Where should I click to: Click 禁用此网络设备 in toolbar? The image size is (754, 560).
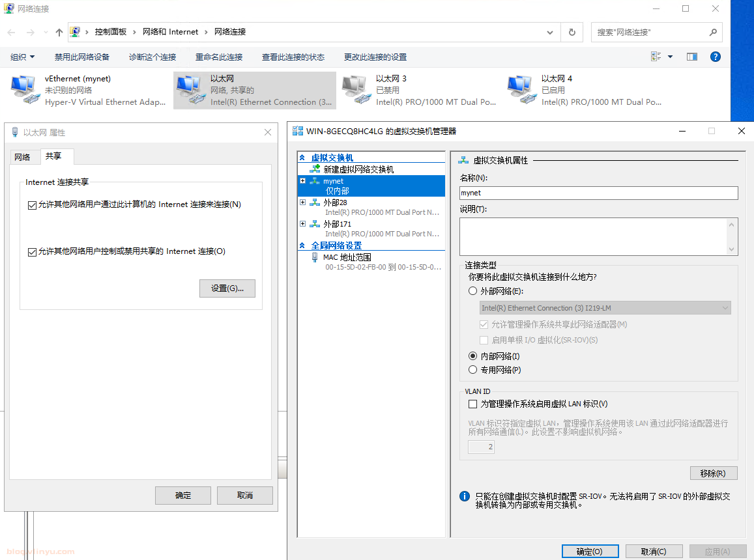[x=81, y=57]
